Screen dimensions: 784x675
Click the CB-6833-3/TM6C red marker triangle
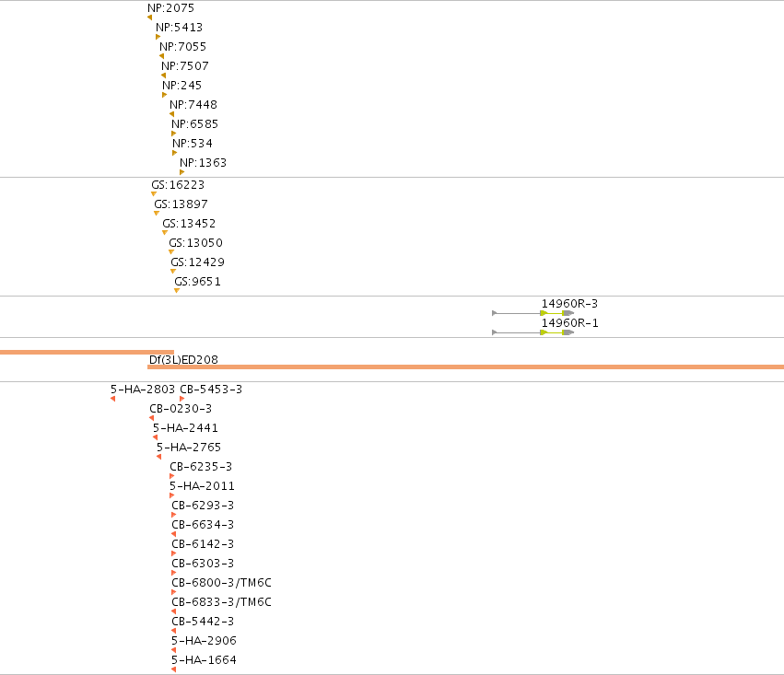(173, 611)
